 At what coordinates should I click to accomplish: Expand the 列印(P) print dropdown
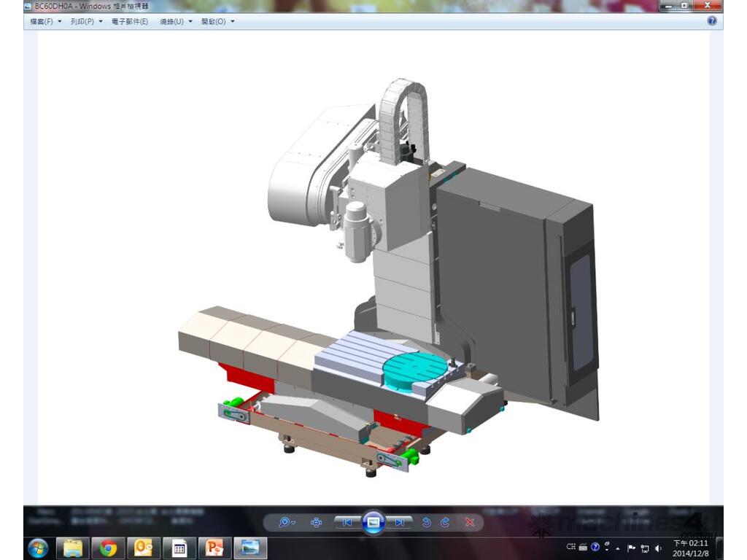point(86,22)
